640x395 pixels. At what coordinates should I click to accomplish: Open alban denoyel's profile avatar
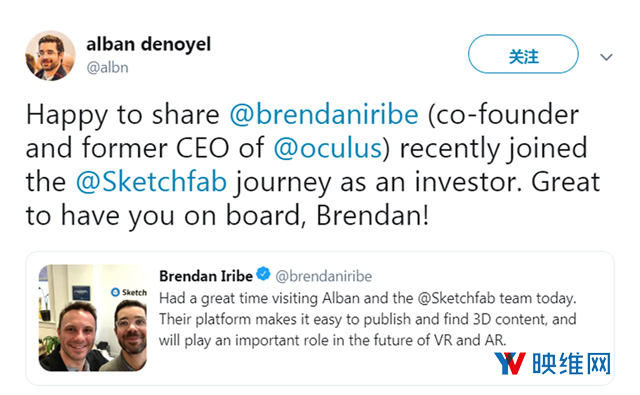coord(51,55)
